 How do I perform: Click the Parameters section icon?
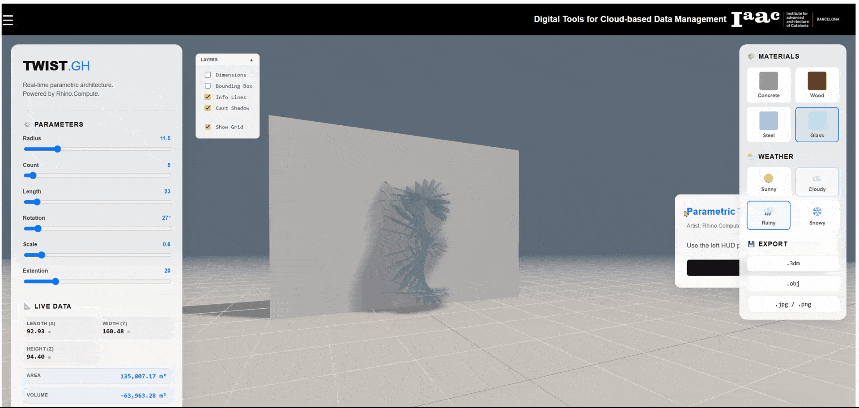27,124
